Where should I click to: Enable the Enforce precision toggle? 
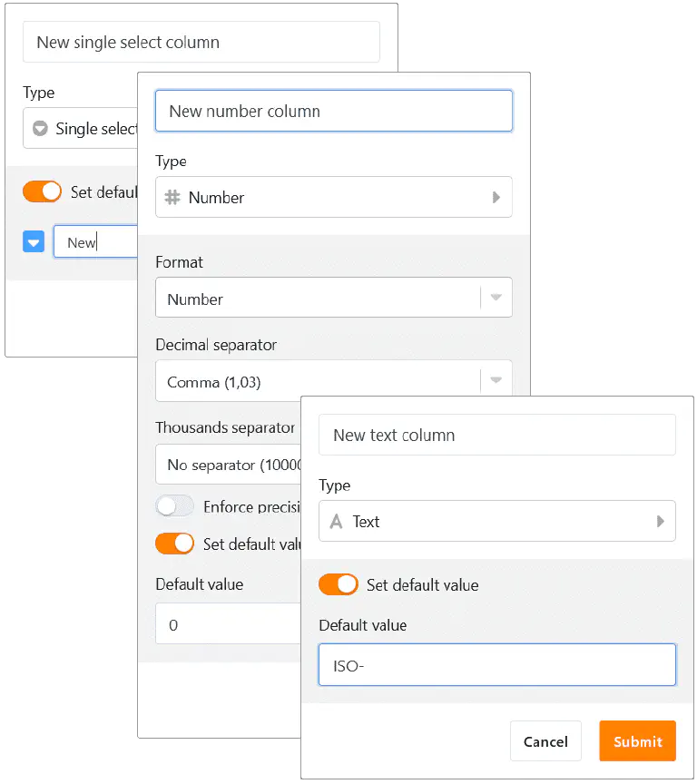pyautogui.click(x=174, y=506)
